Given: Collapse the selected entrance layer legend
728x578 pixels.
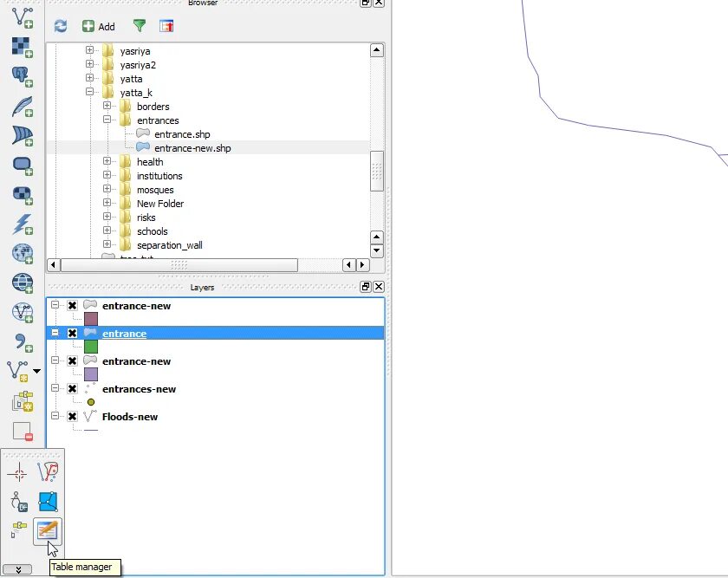Looking at the screenshot, I should [55, 333].
